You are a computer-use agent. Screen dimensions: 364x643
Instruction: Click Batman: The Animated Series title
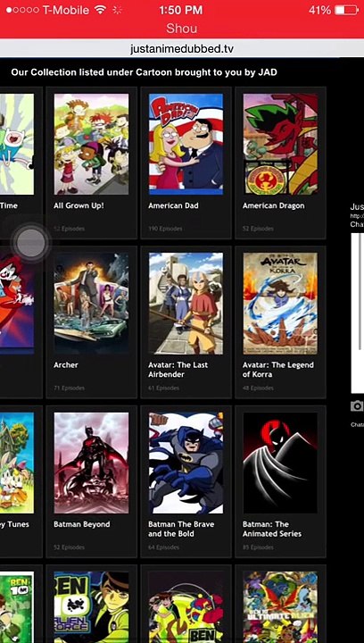click(272, 529)
